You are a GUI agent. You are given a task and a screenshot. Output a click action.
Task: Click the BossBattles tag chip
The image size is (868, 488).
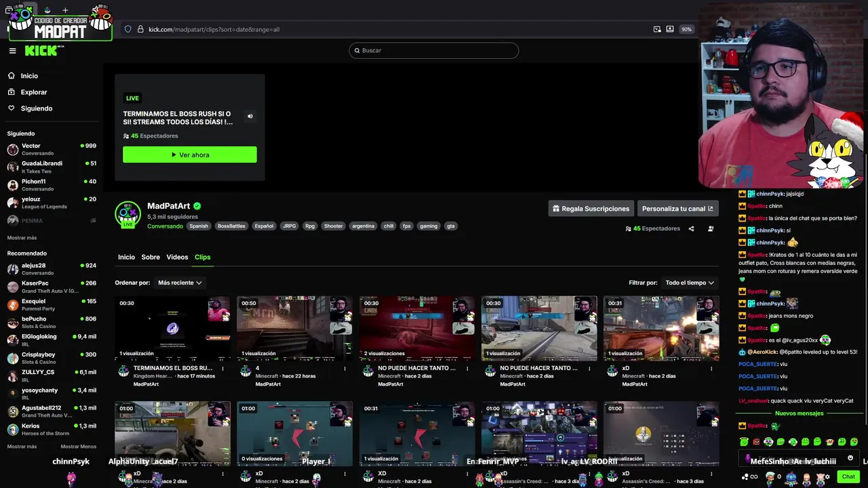tap(231, 226)
